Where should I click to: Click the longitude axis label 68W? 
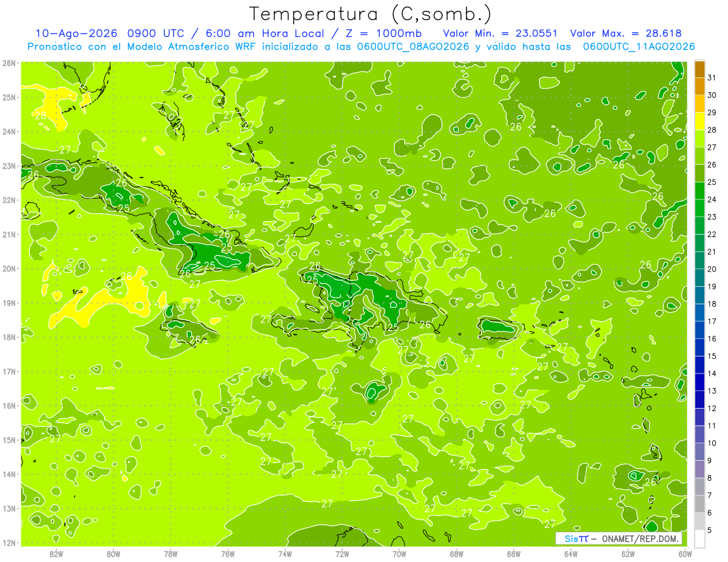point(457,554)
